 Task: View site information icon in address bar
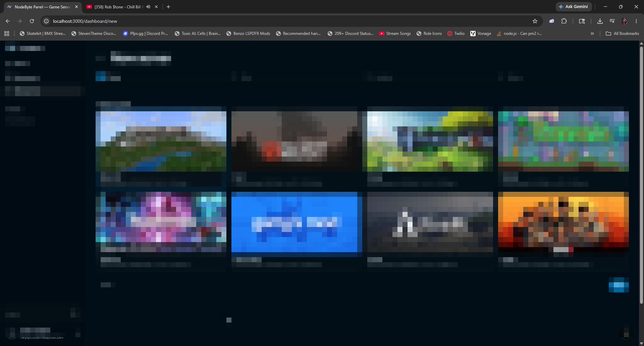[x=46, y=21]
